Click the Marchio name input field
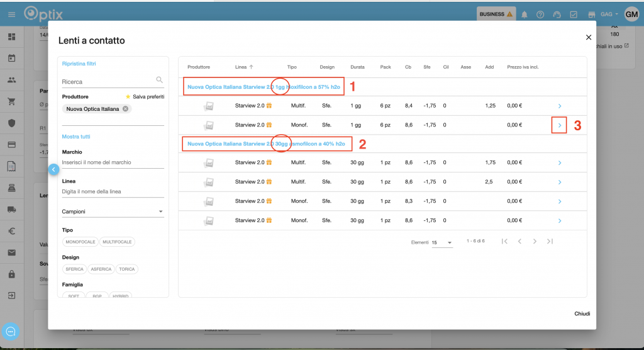The width and height of the screenshot is (644, 350). (x=113, y=162)
